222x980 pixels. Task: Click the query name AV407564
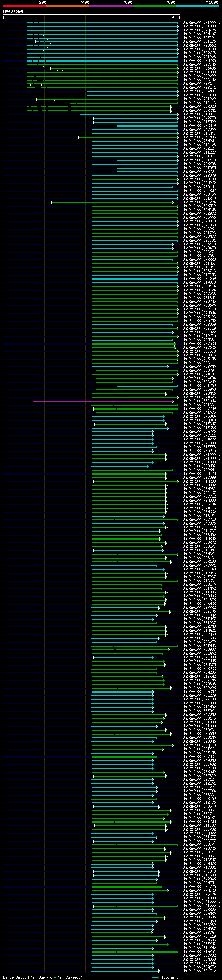(13, 11)
